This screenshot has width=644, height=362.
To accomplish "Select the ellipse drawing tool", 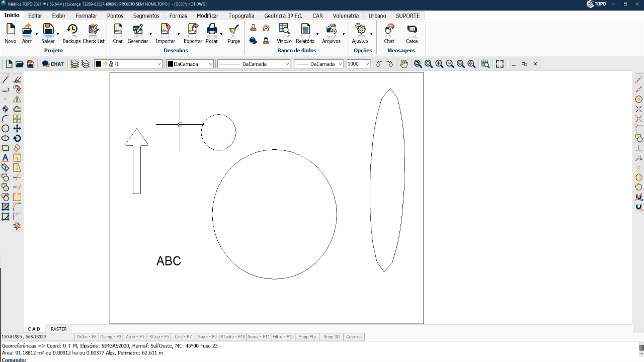I will click(x=6, y=138).
